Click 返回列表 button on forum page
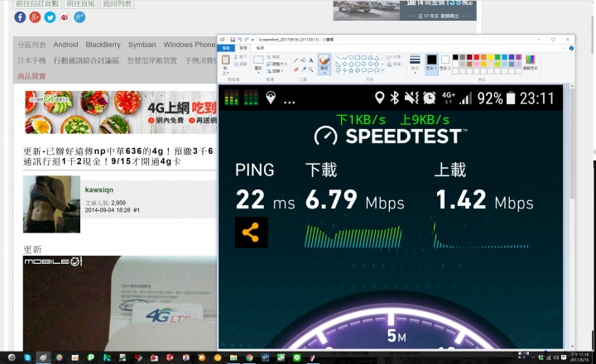The image size is (596, 364). coord(117,4)
